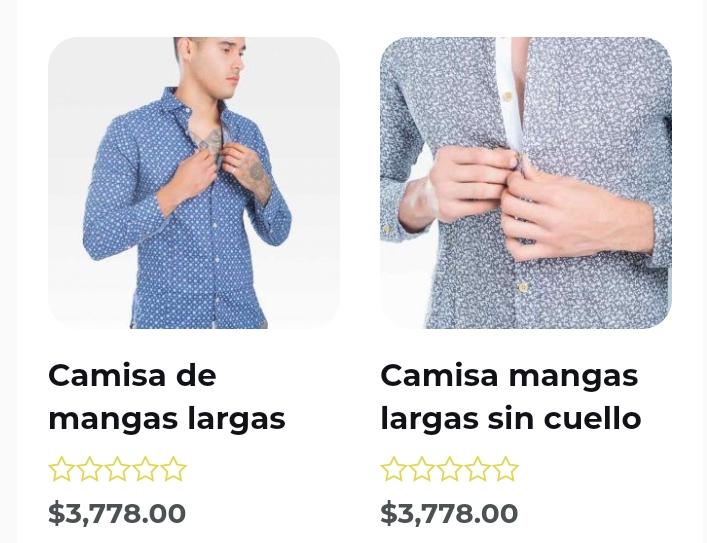This screenshot has height=543, width=707.
Task: Rate Camisa de mangas largas three stars
Action: point(117,469)
